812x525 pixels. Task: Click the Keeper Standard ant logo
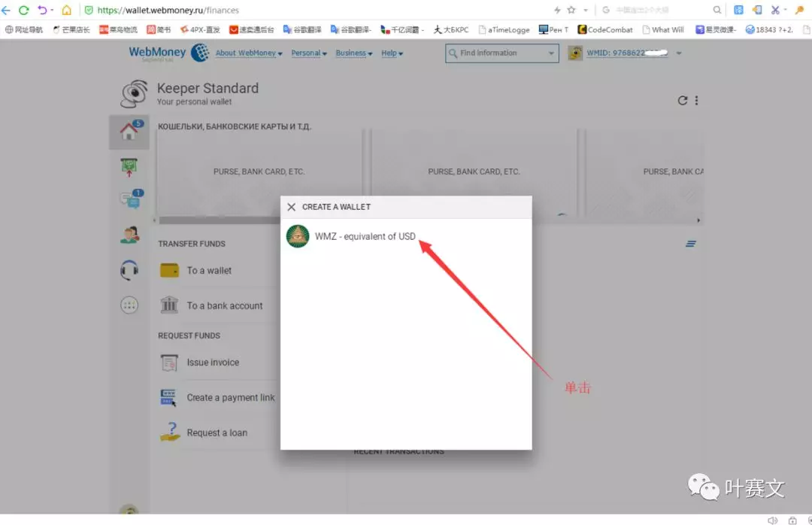135,94
